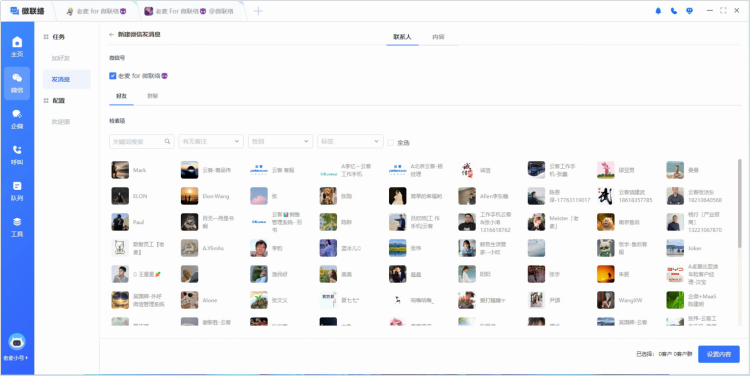Open the 工具 tools icon in sidebar
This screenshot has height=377, width=750.
pyautogui.click(x=17, y=227)
